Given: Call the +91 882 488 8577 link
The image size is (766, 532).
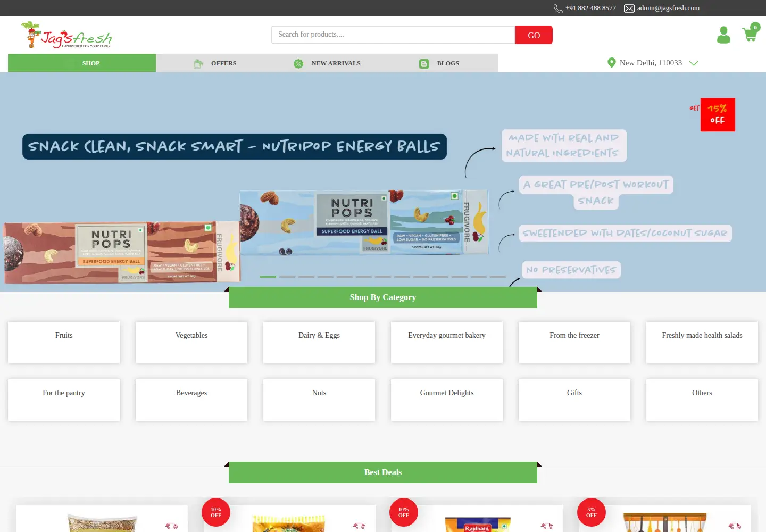Looking at the screenshot, I should pos(590,8).
